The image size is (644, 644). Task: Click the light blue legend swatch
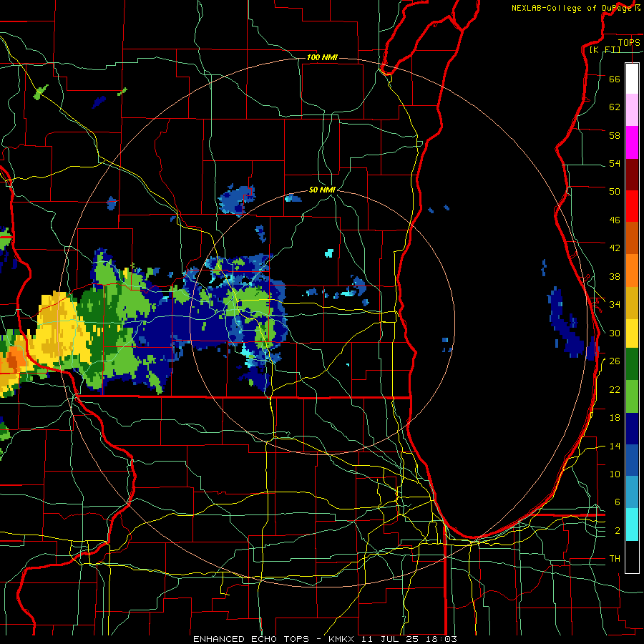[632, 492]
